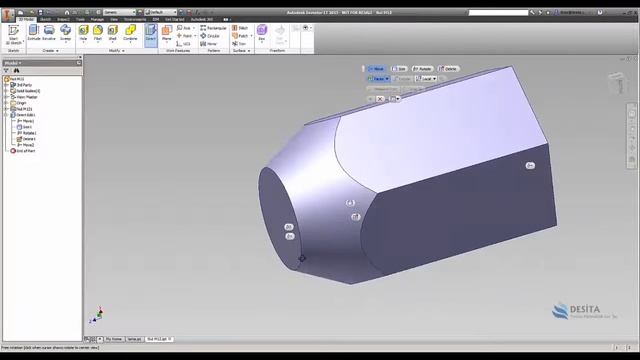Viewport: 640px width, 360px height.
Task: Activate Rotate mode in the Direct Edit mini-toolbar
Action: (x=422, y=69)
